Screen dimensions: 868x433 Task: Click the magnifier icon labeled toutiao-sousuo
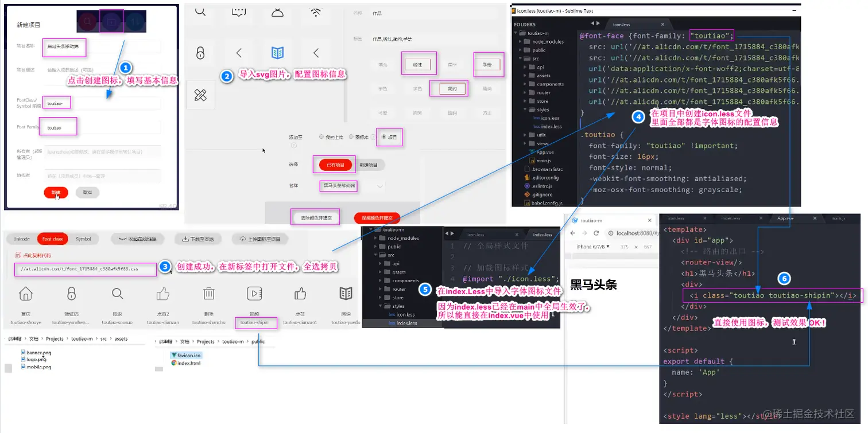point(117,294)
